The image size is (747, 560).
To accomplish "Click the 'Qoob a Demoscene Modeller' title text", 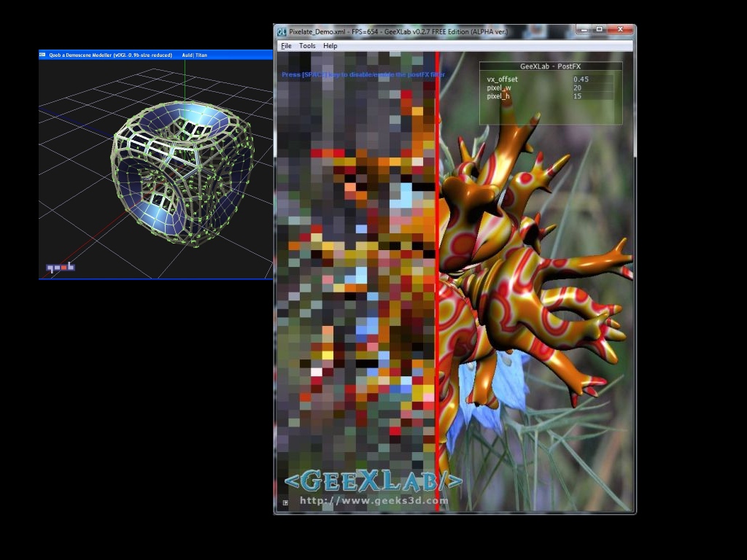I will (x=111, y=55).
